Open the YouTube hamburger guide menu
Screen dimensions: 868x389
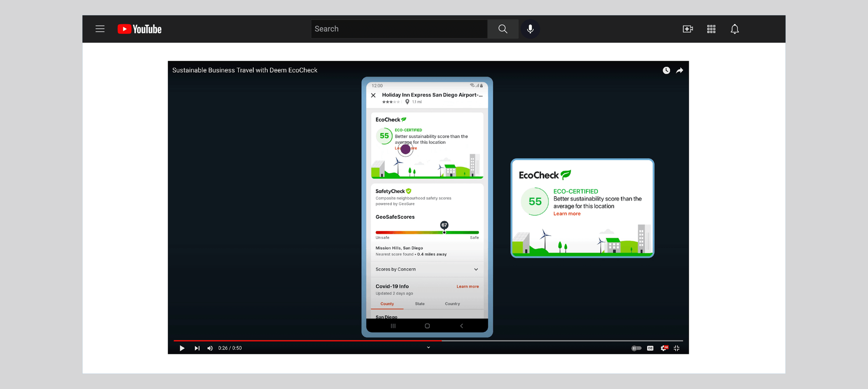click(x=100, y=29)
